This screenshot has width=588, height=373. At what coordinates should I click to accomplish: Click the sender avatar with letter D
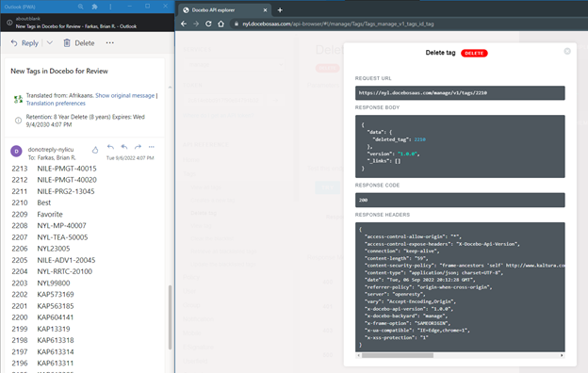(16, 151)
